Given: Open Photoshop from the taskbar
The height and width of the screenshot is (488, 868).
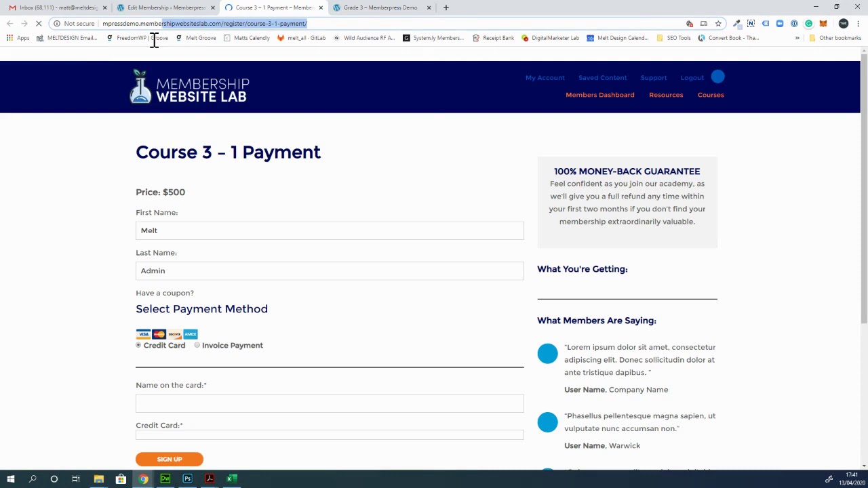Looking at the screenshot, I should click(187, 479).
